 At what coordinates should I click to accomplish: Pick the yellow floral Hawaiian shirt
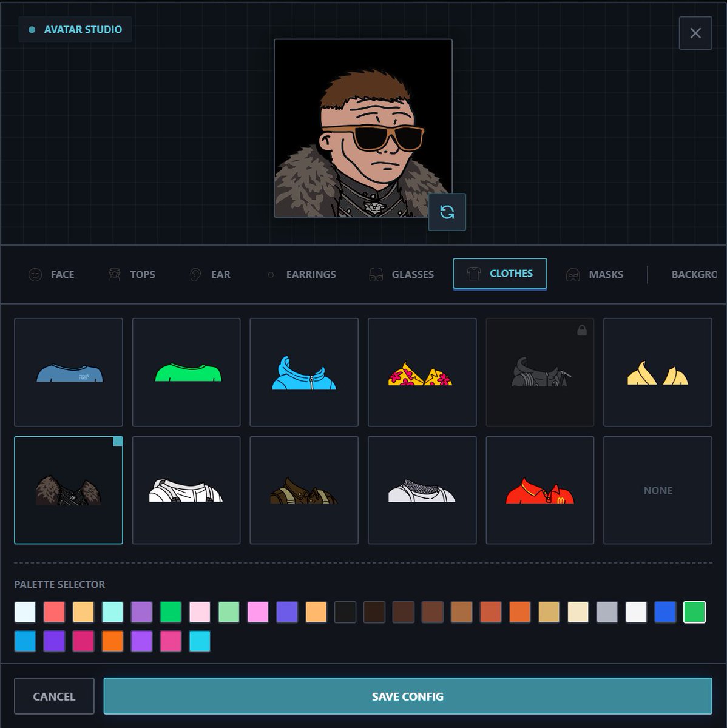(422, 372)
